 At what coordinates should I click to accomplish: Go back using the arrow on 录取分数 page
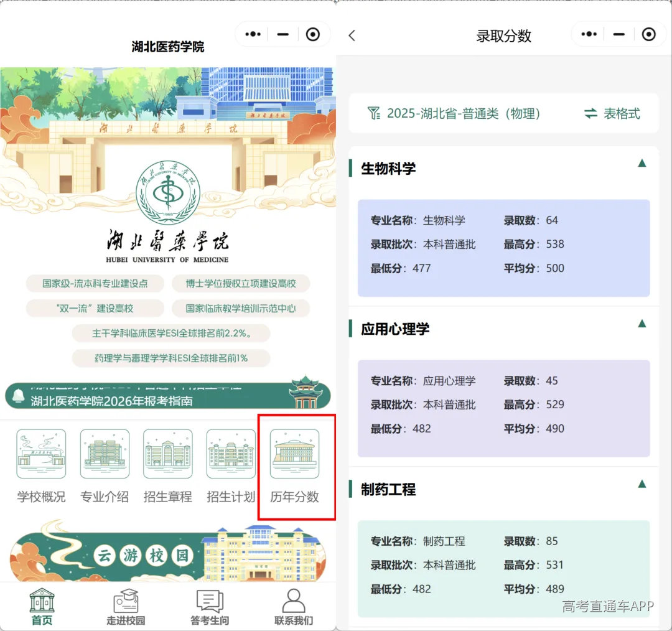352,35
